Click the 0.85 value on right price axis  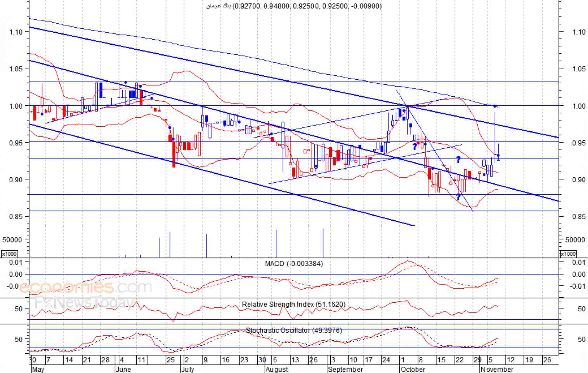579,216
